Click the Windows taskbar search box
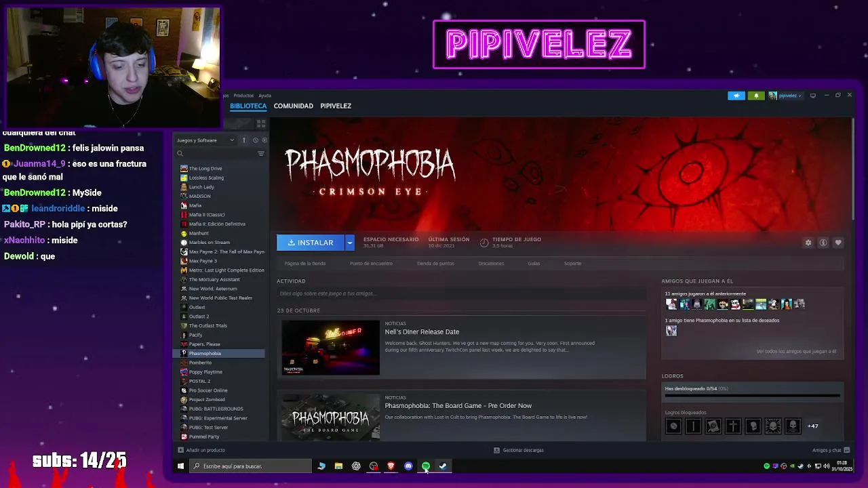Image resolution: width=868 pixels, height=488 pixels. tap(250, 466)
